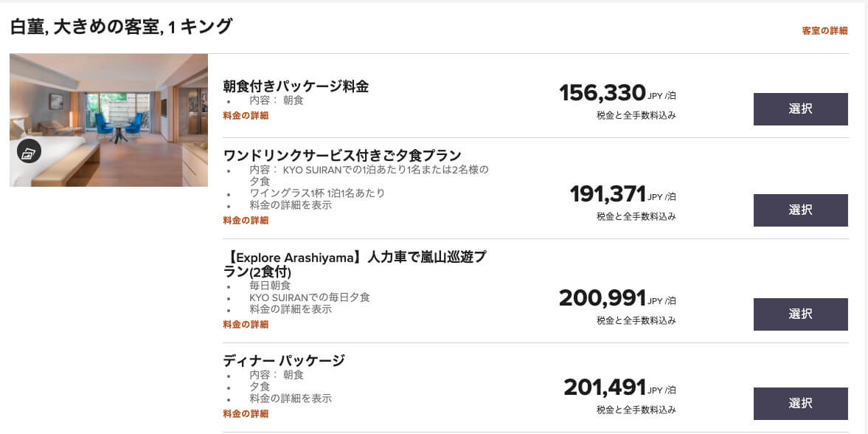868x434 pixels.
Task: Click the vertical scrollbar on the right edge
Action: click(865, 217)
